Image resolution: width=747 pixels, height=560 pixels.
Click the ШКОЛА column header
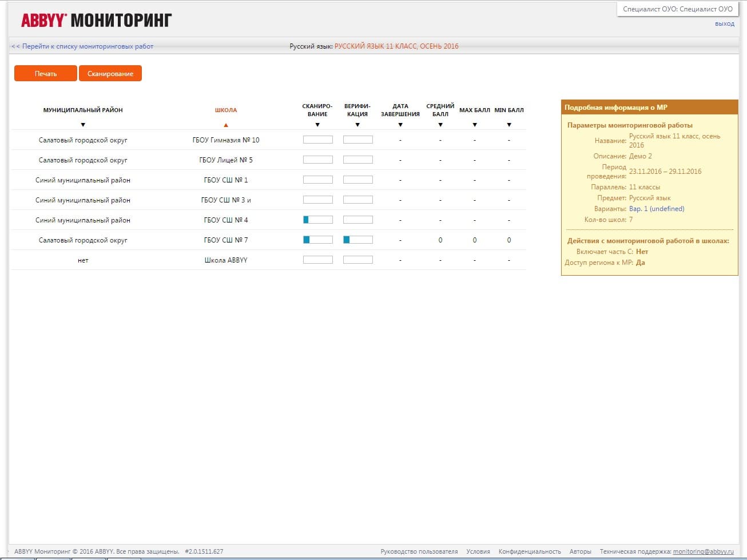pos(226,110)
